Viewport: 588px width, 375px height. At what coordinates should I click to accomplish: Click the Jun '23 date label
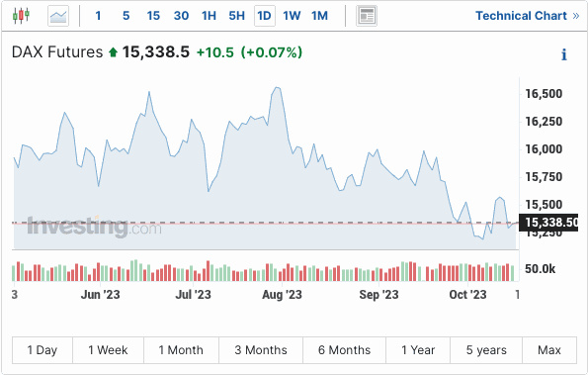click(x=100, y=295)
